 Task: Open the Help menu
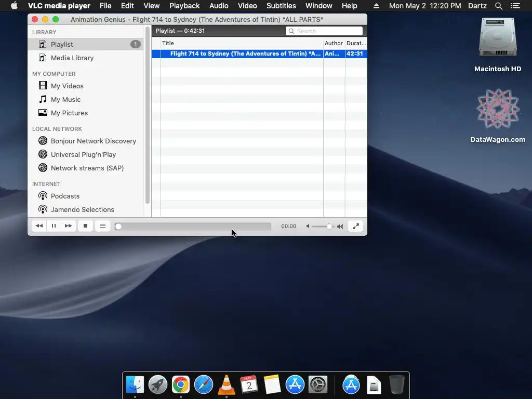pyautogui.click(x=350, y=6)
